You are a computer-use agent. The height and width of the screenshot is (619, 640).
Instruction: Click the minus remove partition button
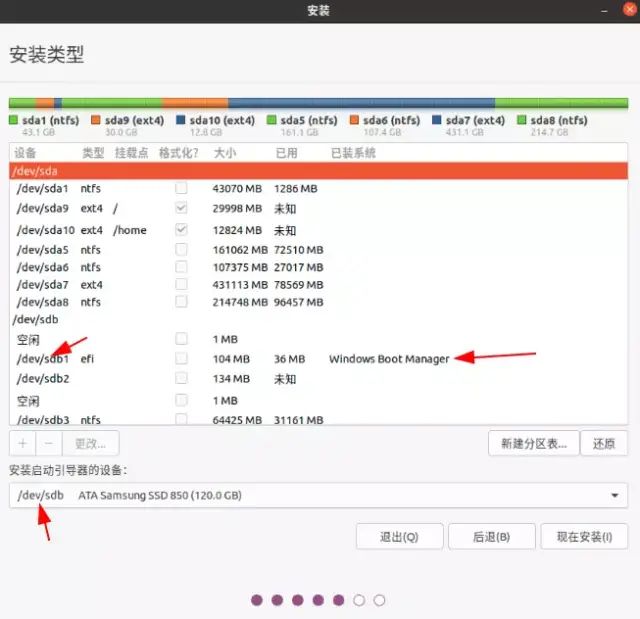click(49, 443)
